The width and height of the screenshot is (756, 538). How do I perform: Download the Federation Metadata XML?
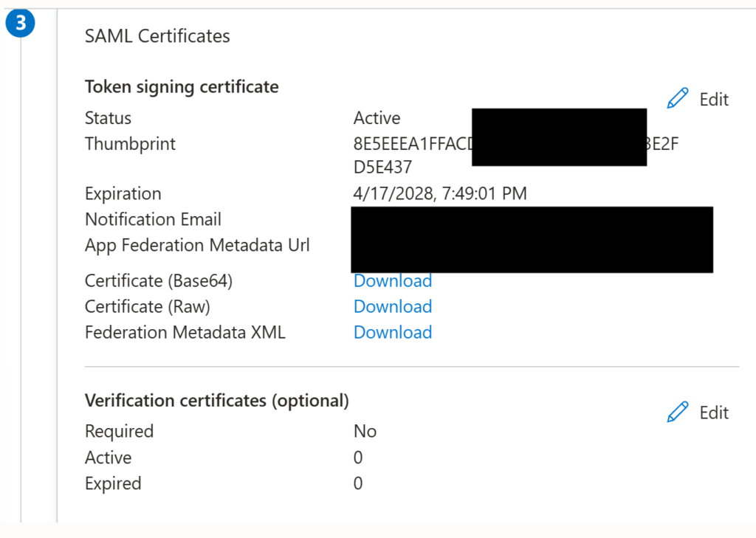coord(393,332)
